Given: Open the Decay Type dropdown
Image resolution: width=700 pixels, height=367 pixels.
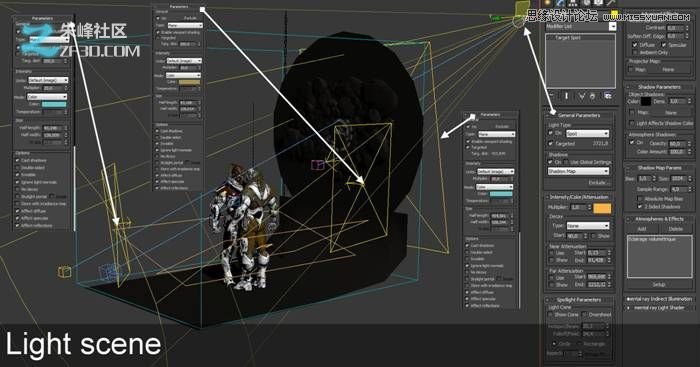Looking at the screenshot, I should [x=588, y=225].
